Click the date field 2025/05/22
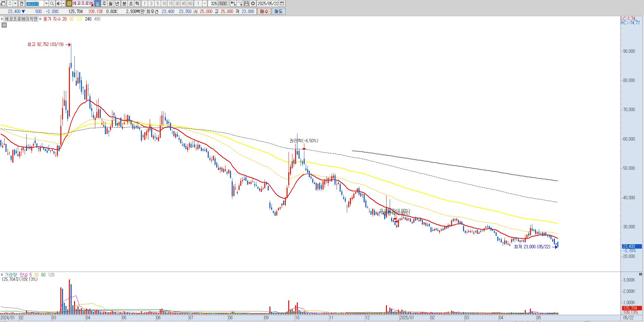 pyautogui.click(x=268, y=3)
